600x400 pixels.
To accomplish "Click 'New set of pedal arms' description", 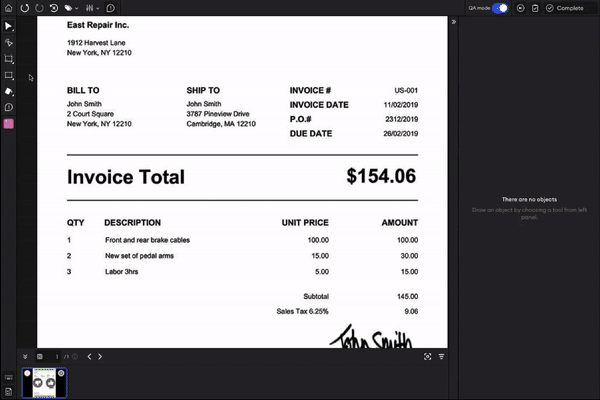I will (x=139, y=256).
